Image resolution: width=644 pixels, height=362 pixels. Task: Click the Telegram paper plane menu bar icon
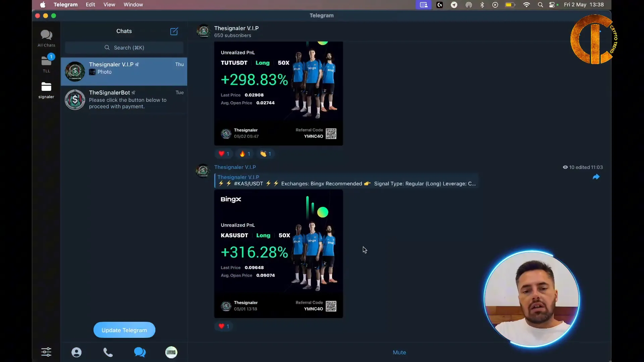click(454, 5)
